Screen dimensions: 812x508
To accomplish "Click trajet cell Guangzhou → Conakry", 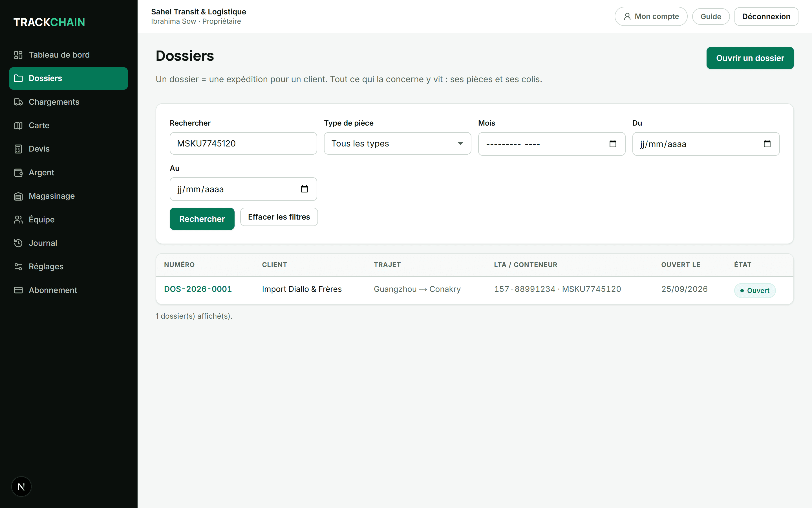I will pos(417,289).
